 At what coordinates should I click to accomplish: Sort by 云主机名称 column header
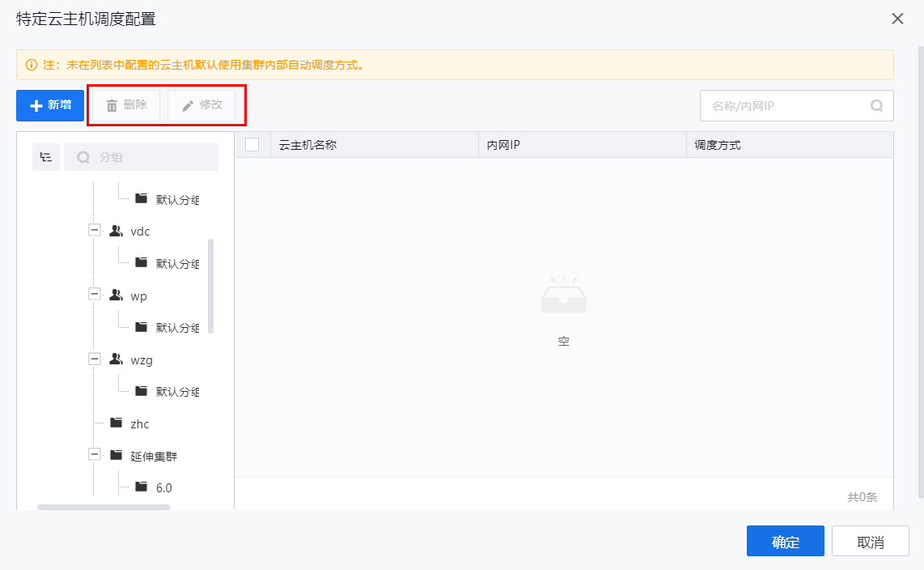click(x=374, y=145)
